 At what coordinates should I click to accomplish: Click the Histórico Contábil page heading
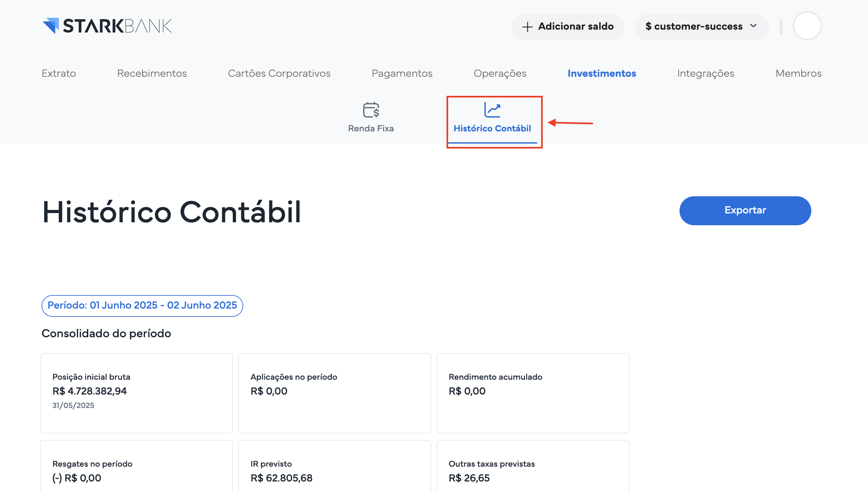pyautogui.click(x=171, y=212)
